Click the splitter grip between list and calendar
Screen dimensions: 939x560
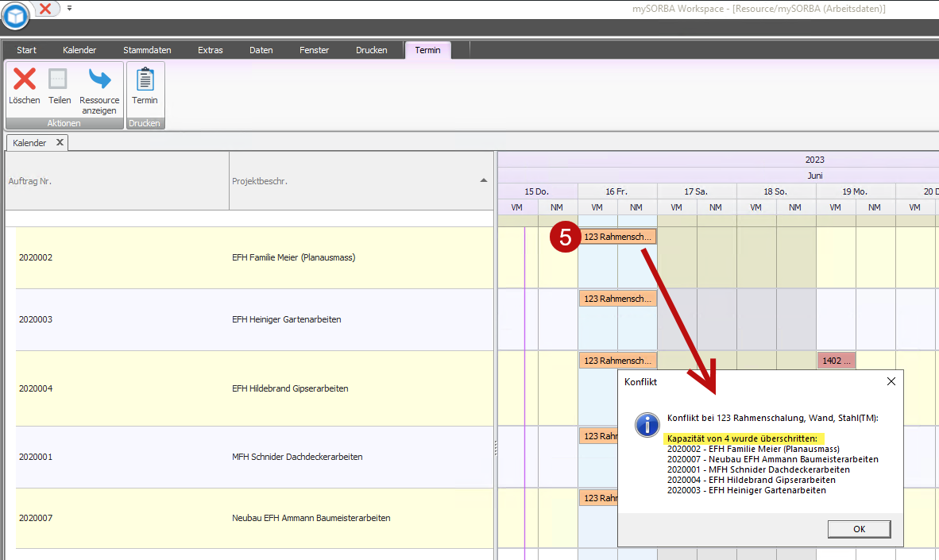(x=495, y=447)
